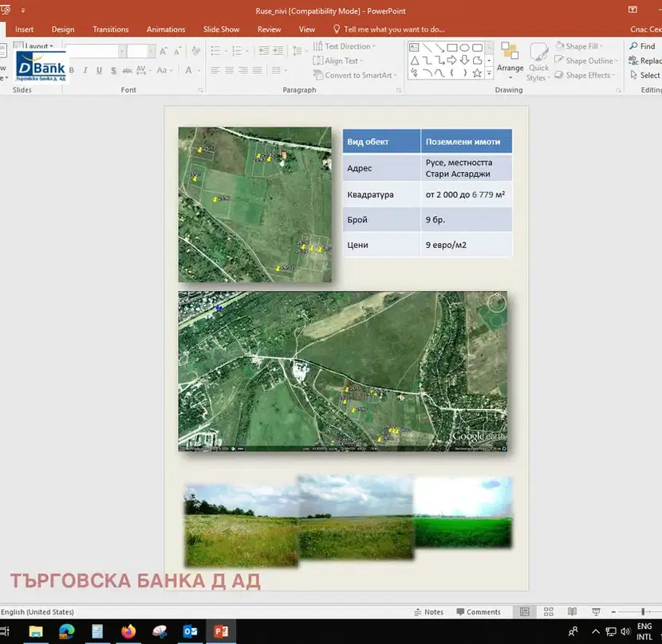This screenshot has width=662, height=644.
Task: Open the font size dropdown
Action: 150,52
